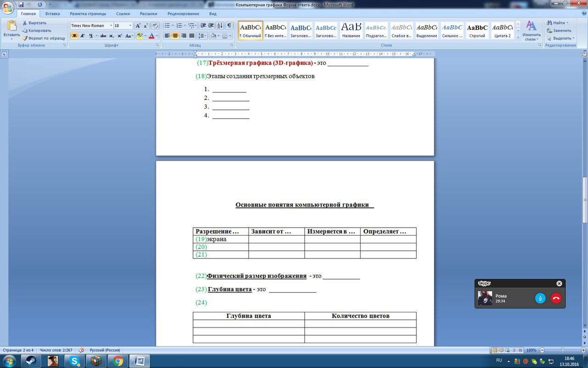Increase font size with the large A button
The height and width of the screenshot is (368, 588).
pos(138,26)
